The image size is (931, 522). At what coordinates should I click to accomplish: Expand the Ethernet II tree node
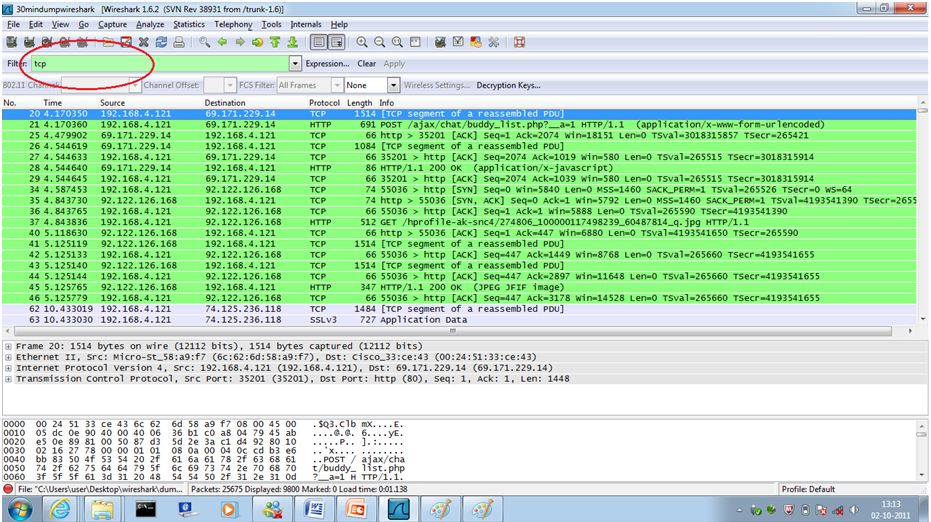coord(8,357)
